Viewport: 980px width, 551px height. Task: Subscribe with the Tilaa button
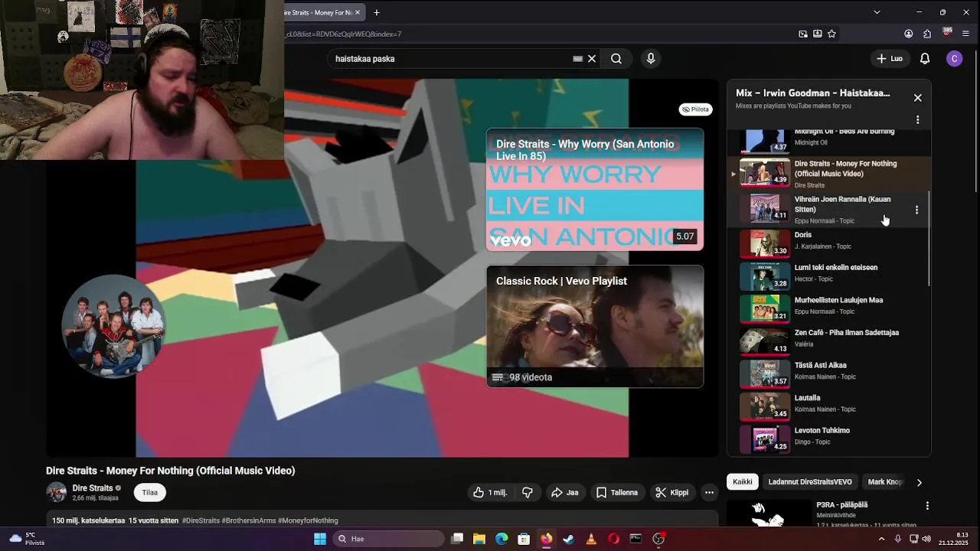(150, 493)
